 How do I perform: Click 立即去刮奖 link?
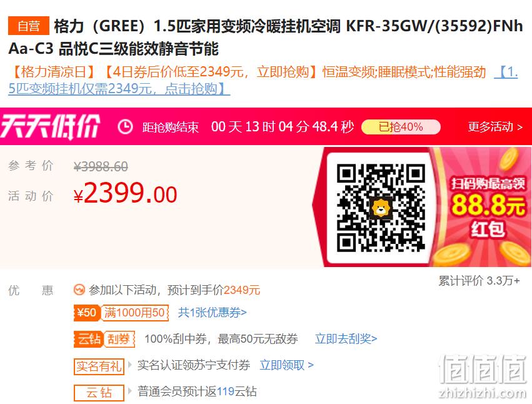346,339
